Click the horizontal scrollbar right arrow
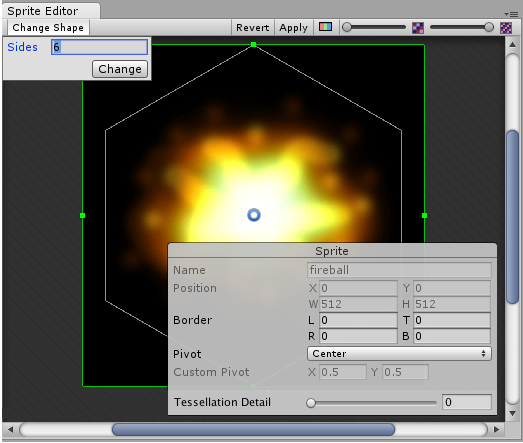 pos(497,429)
